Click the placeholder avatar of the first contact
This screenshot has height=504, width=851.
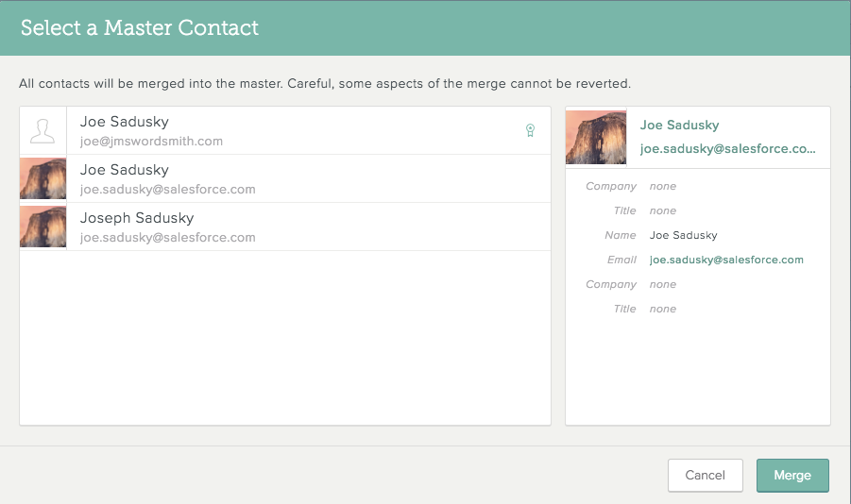pyautogui.click(x=43, y=131)
